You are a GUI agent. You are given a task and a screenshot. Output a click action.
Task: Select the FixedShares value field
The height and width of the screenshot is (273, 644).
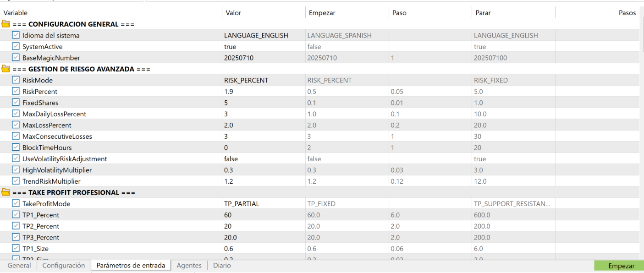point(263,103)
